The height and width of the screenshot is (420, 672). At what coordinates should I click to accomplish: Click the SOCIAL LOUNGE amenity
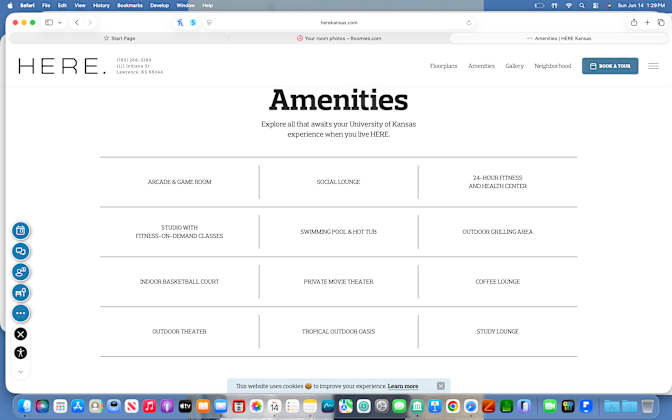click(339, 182)
